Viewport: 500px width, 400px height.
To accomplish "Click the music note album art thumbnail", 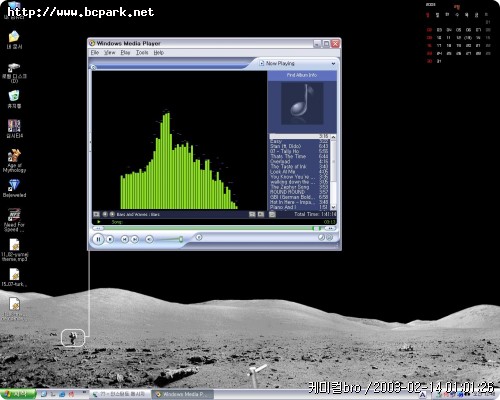I will [x=302, y=104].
